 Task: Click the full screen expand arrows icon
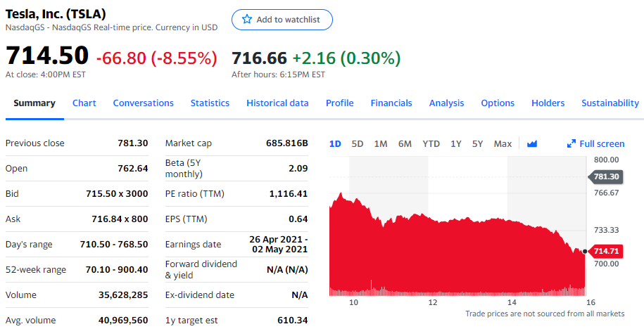571,143
